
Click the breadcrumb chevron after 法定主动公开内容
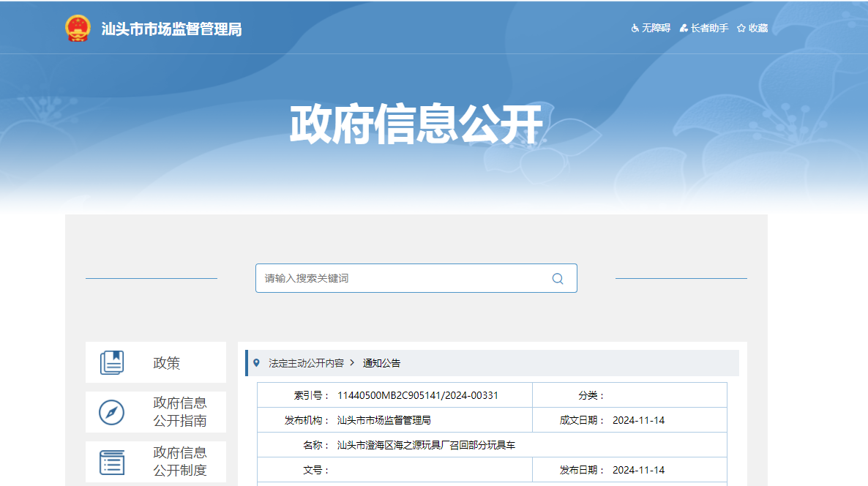tap(352, 363)
